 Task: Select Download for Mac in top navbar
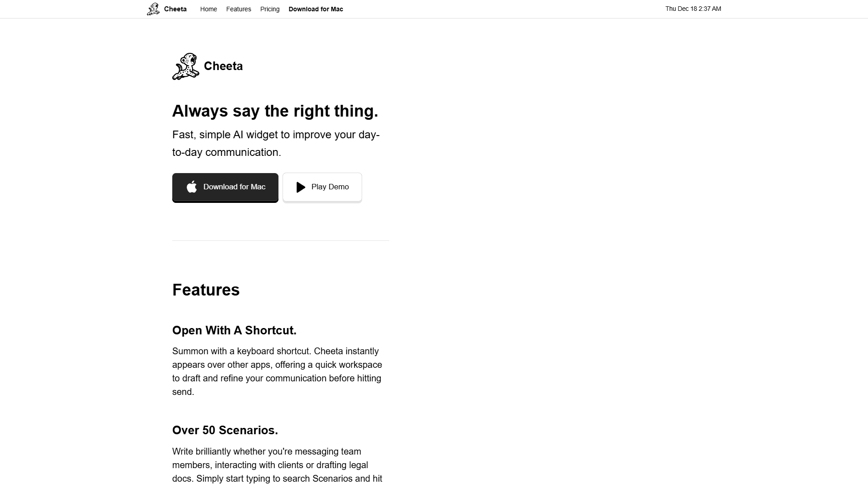(x=316, y=9)
